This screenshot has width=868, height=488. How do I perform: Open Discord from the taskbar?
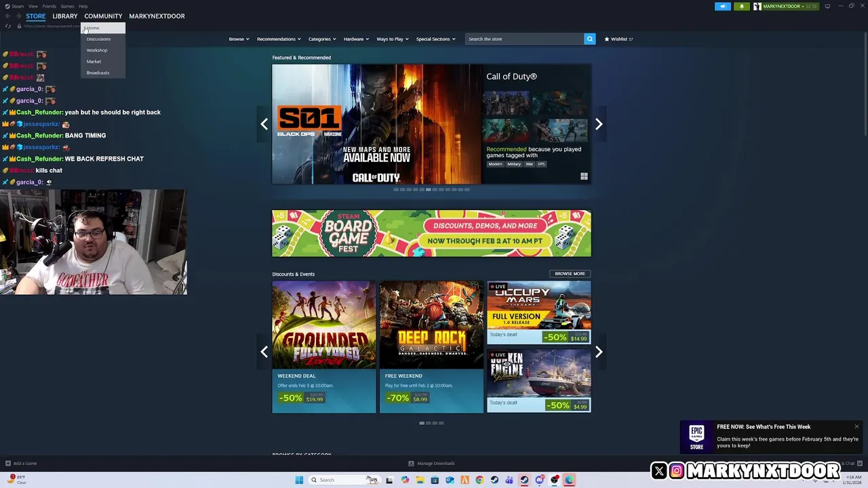(539, 480)
